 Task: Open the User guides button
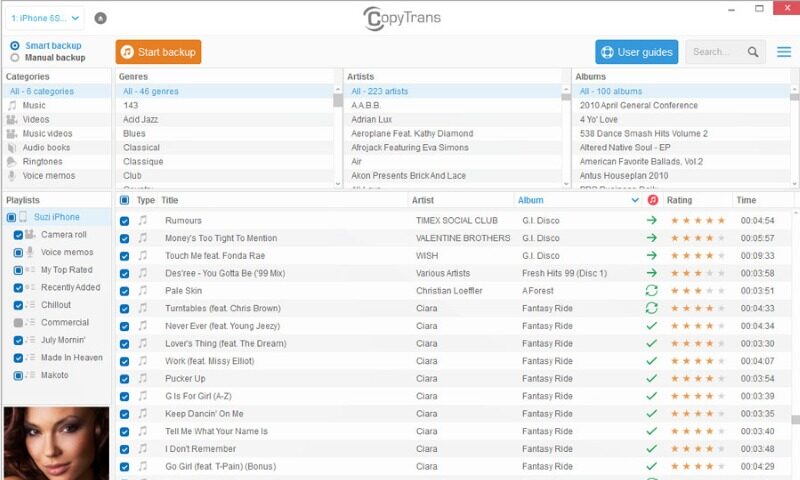(x=637, y=52)
